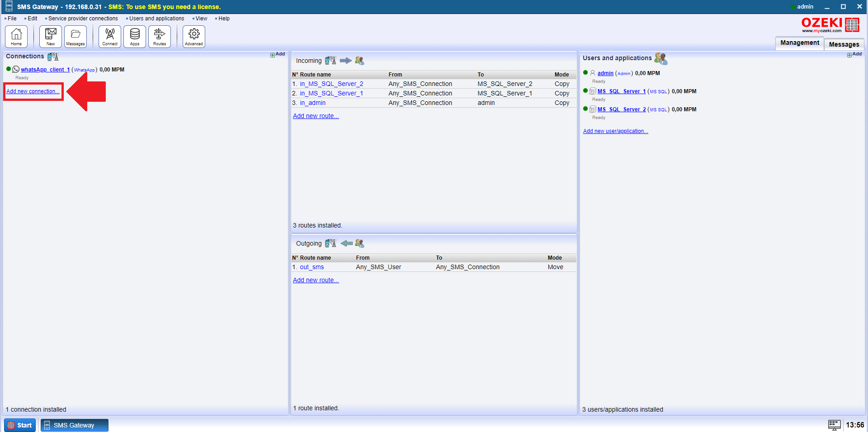Screen dimensions: 868x432
Task: Click '3 users/applications installed' status text
Action: click(x=623, y=409)
